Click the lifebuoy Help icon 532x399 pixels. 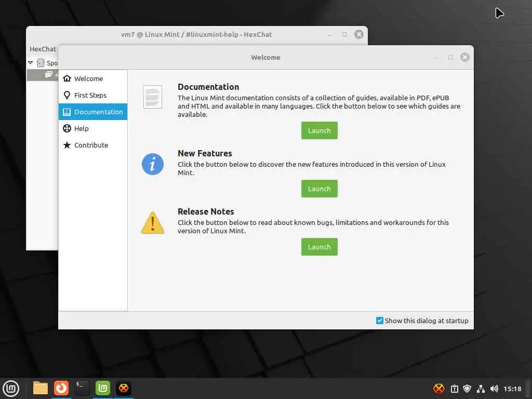pos(67,128)
